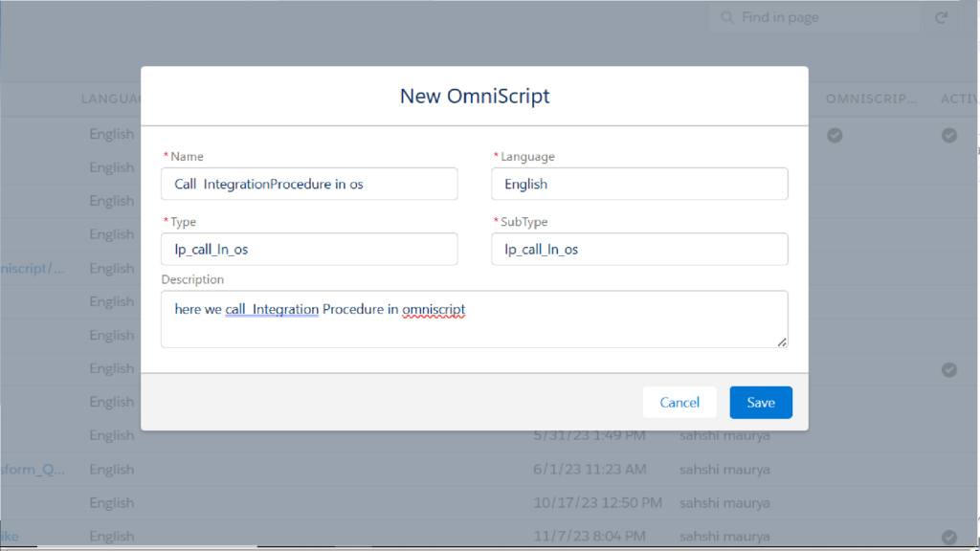Click the OMNISCRIP... column header
This screenshot has width=980, height=551.
(x=871, y=99)
